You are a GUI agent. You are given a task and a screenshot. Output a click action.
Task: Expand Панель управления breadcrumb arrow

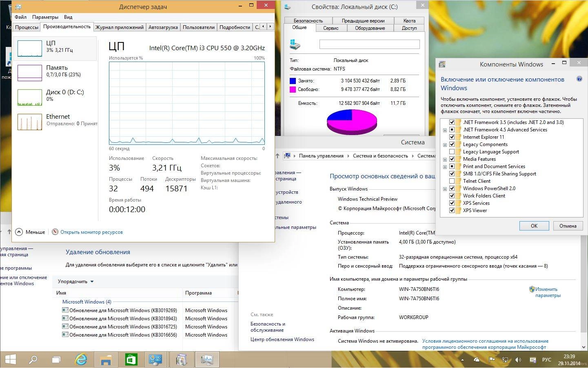[348, 156]
